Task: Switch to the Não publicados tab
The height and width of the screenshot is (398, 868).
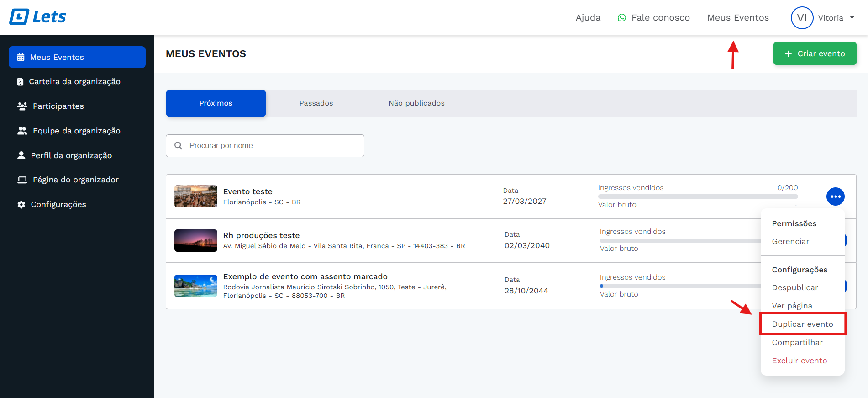Action: tap(416, 103)
